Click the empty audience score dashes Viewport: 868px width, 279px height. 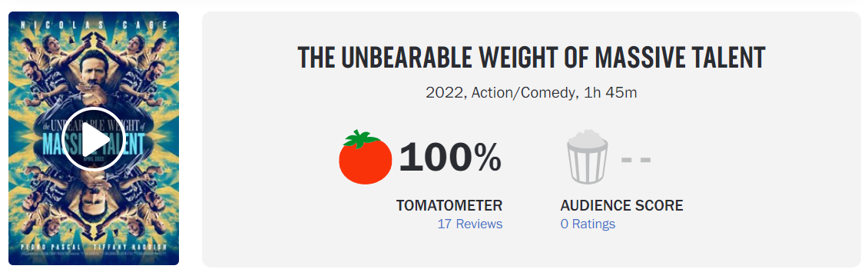click(636, 161)
